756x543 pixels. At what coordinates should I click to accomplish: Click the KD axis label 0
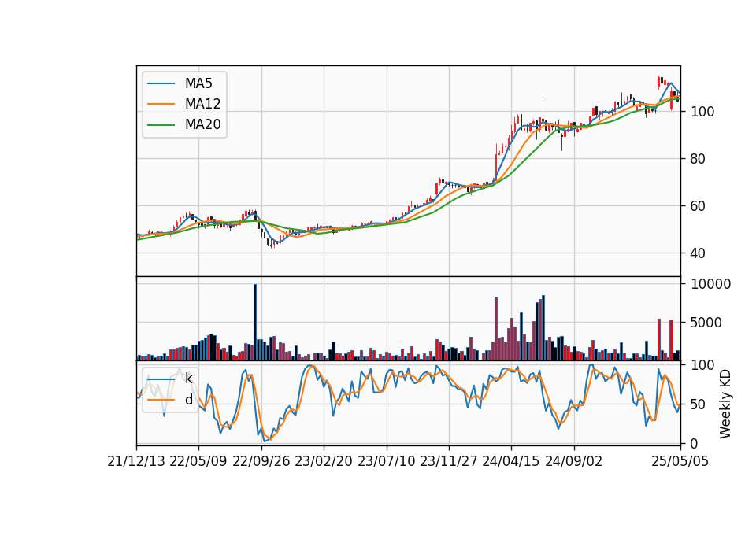pos(695,444)
